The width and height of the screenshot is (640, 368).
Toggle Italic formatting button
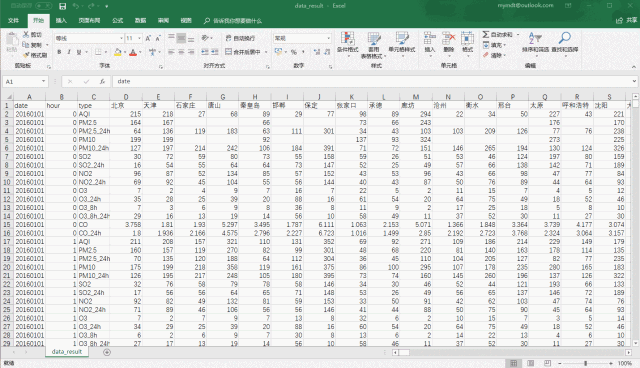(69, 52)
